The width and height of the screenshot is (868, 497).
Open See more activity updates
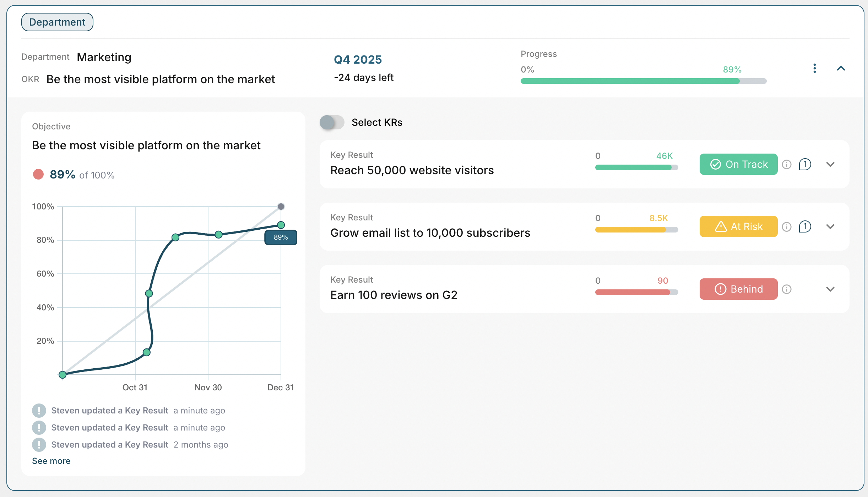(x=51, y=461)
